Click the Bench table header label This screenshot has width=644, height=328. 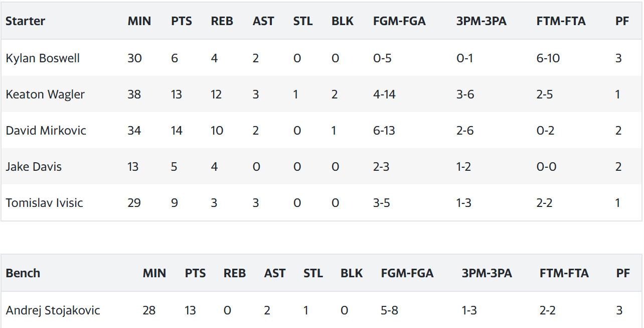pyautogui.click(x=23, y=273)
